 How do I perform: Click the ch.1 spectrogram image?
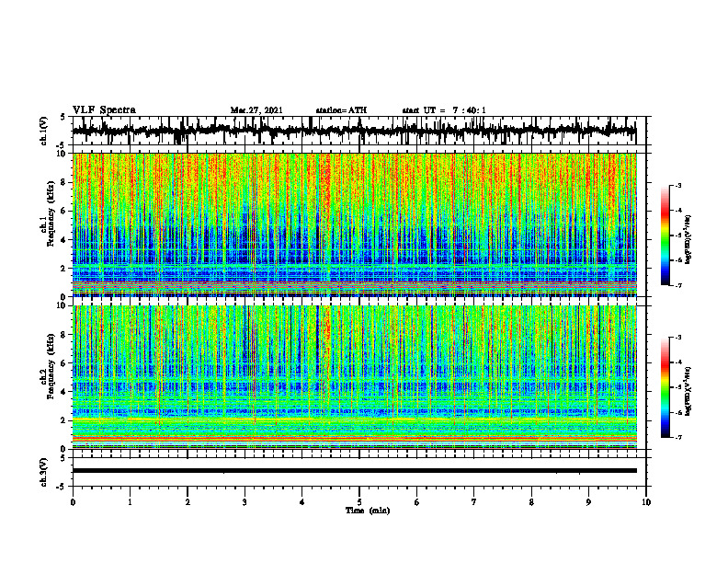click(x=354, y=224)
